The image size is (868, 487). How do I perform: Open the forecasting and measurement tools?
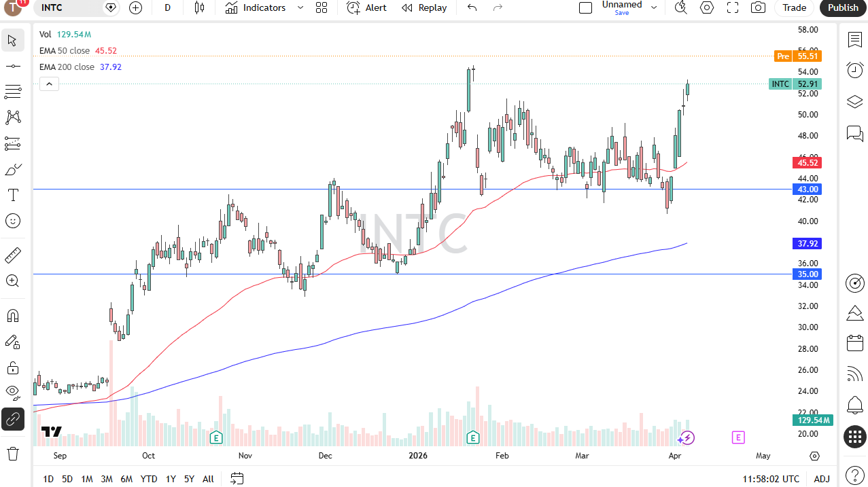(13, 143)
